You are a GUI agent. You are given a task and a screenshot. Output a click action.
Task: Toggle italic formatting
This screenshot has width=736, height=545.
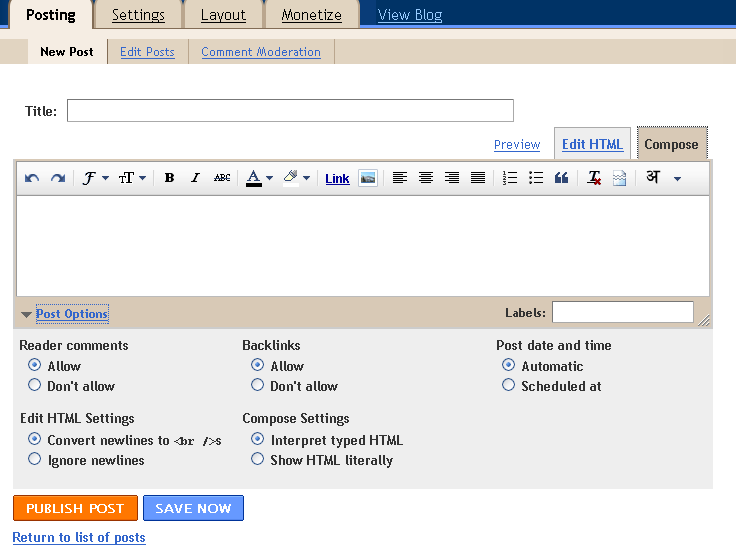pyautogui.click(x=195, y=178)
